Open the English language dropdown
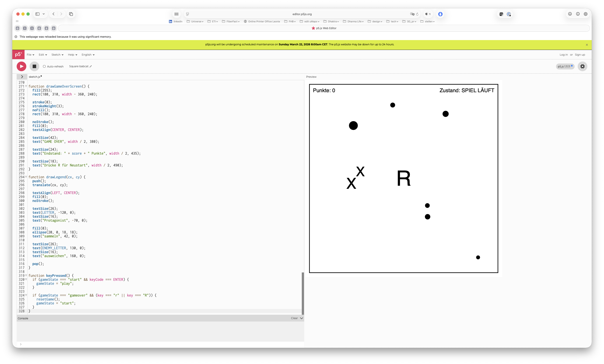604x364 pixels. tap(88, 55)
